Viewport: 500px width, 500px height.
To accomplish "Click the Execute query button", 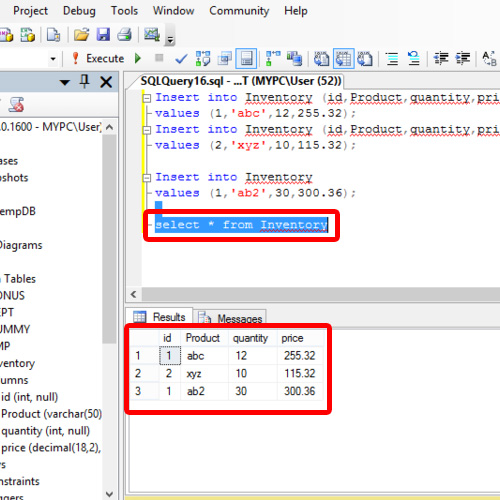I will (98, 59).
